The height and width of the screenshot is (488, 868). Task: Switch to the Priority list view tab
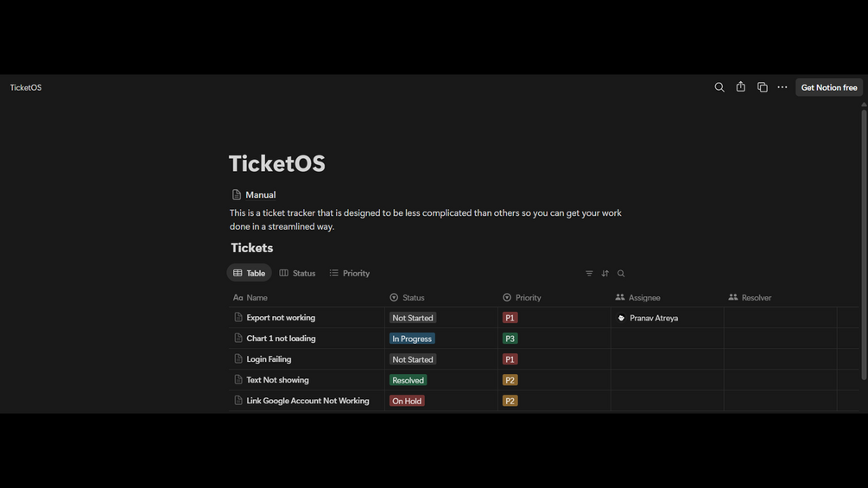pyautogui.click(x=349, y=273)
